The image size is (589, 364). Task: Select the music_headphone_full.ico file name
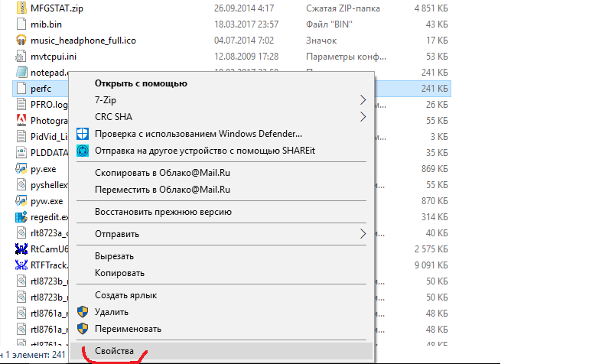(x=83, y=41)
